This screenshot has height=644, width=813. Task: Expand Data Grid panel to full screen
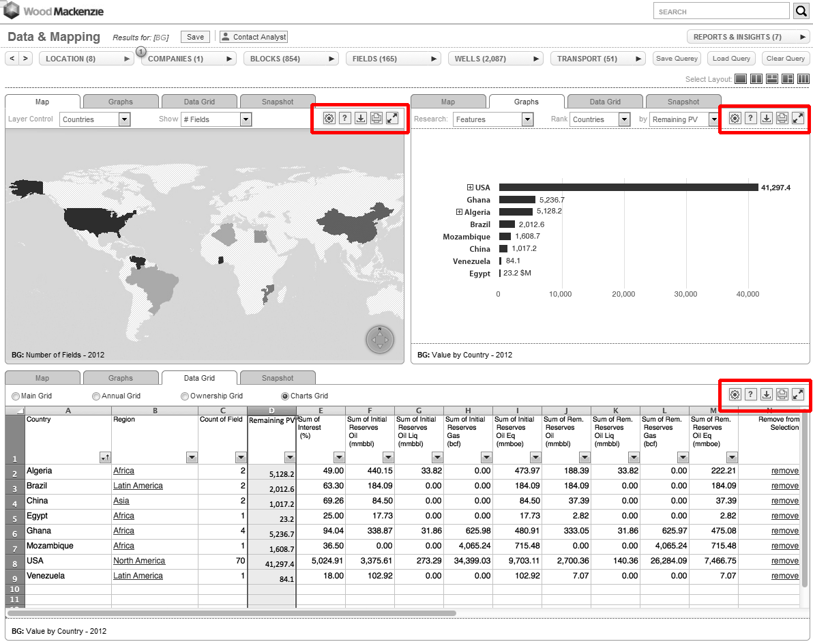[799, 394]
